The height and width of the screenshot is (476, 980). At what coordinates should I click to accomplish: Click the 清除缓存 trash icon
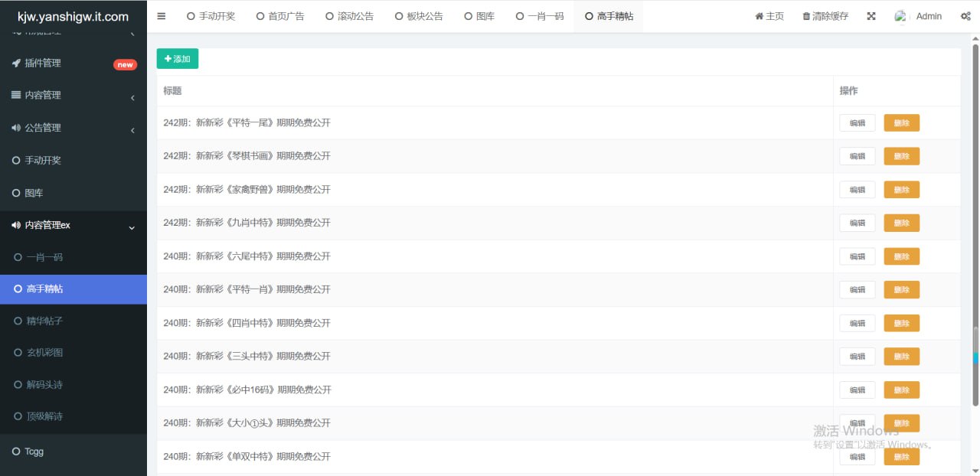[x=806, y=16]
